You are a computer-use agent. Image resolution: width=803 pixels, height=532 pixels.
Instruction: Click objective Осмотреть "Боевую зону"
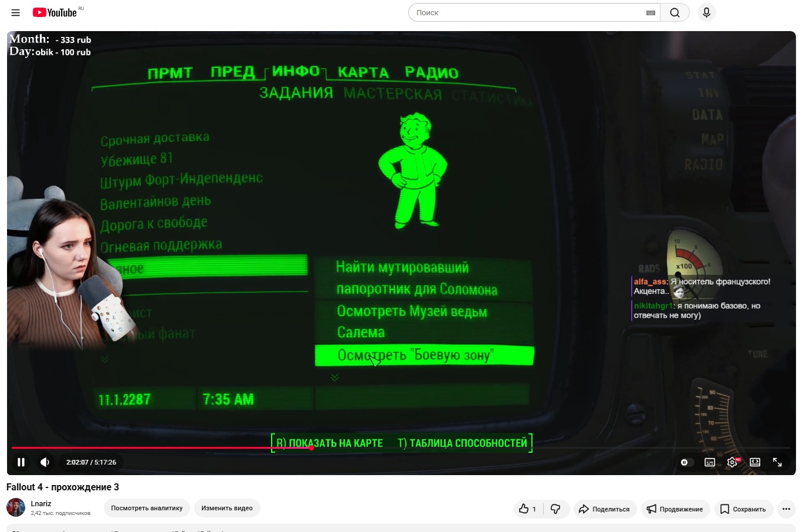pyautogui.click(x=425, y=355)
